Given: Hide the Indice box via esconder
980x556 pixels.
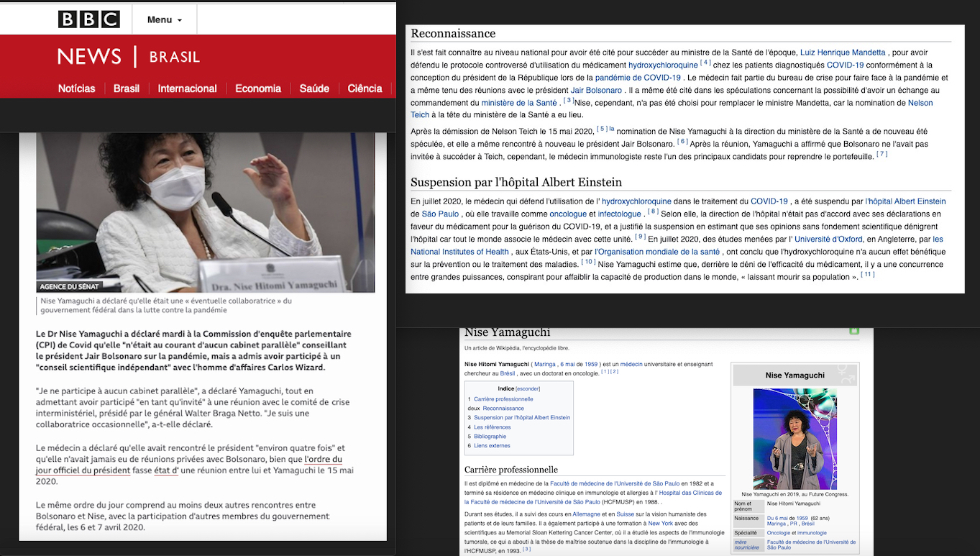Looking at the screenshot, I should [528, 389].
